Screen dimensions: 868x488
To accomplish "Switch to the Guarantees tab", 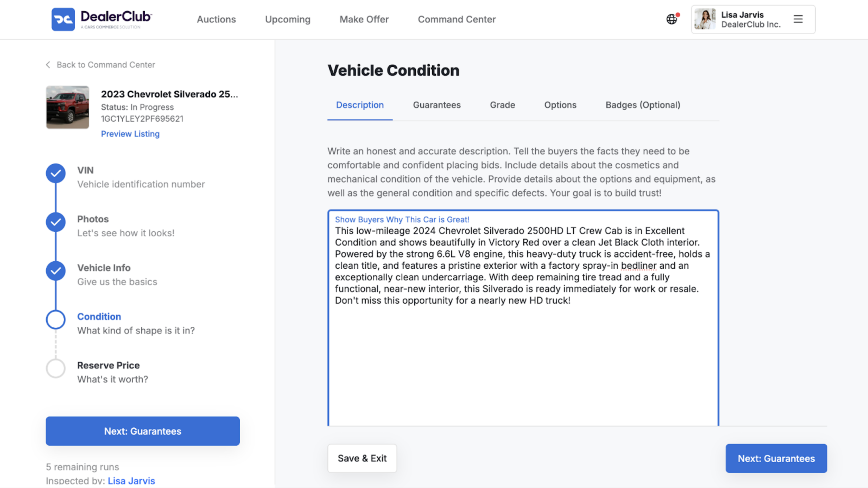I will [x=437, y=105].
